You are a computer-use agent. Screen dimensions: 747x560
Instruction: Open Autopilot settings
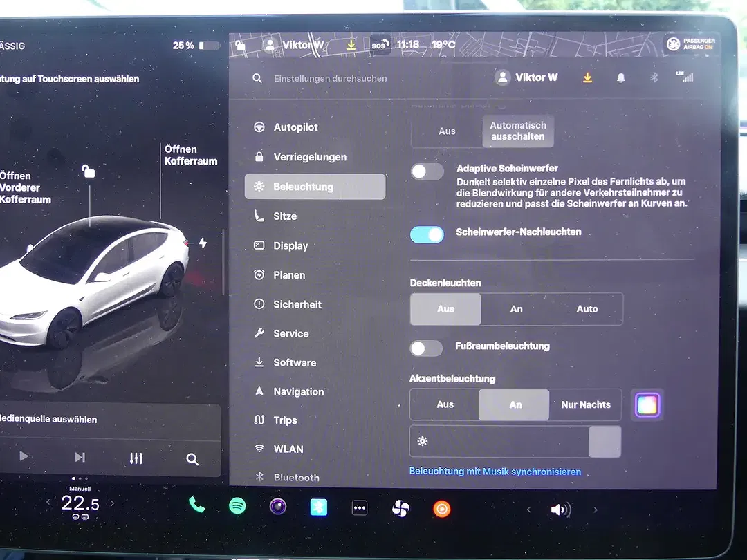[315, 127]
